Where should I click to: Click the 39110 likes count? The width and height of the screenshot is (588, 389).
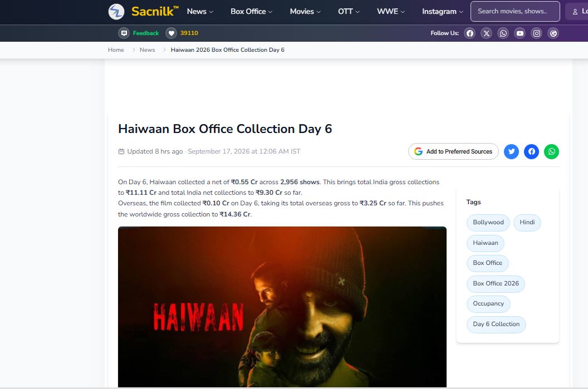[x=189, y=33]
